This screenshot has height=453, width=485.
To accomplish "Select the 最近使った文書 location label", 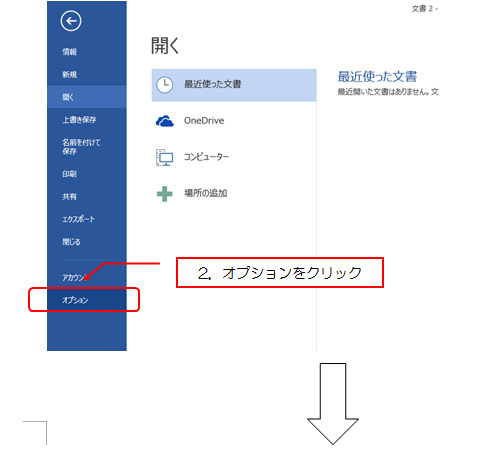I will [x=213, y=84].
